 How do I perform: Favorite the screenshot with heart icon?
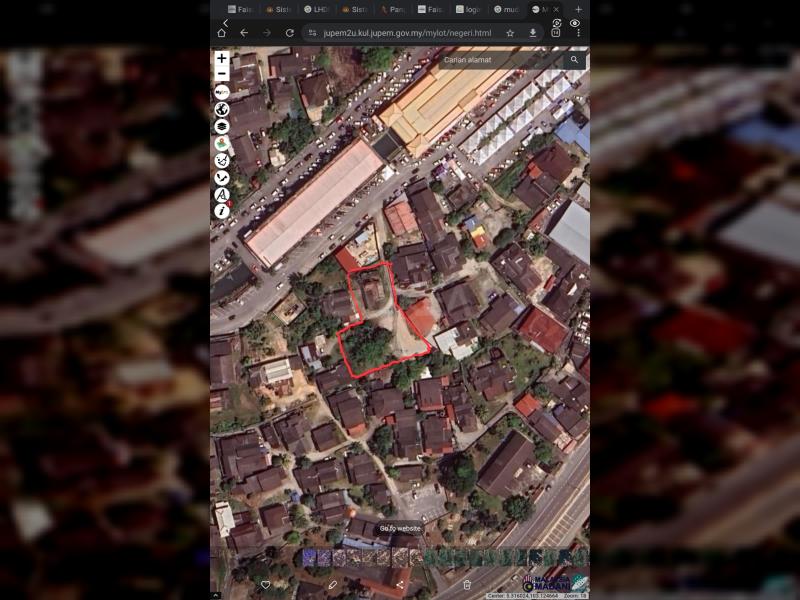point(265,585)
